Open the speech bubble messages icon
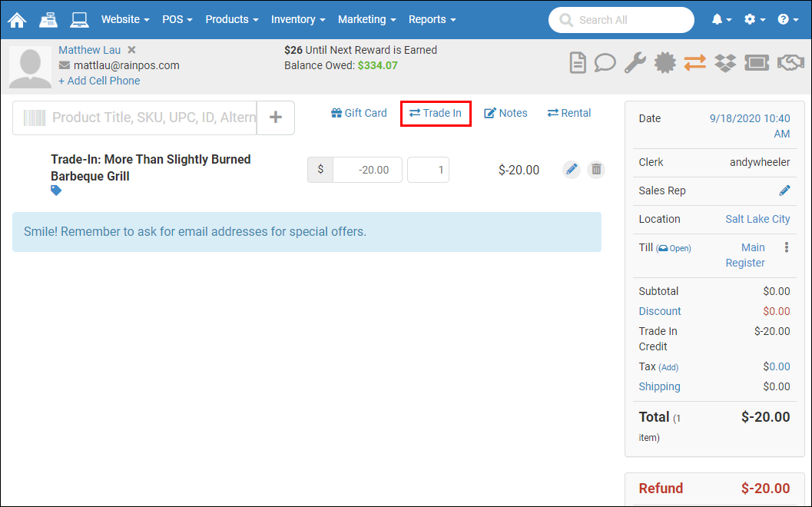This screenshot has height=507, width=812. click(605, 63)
